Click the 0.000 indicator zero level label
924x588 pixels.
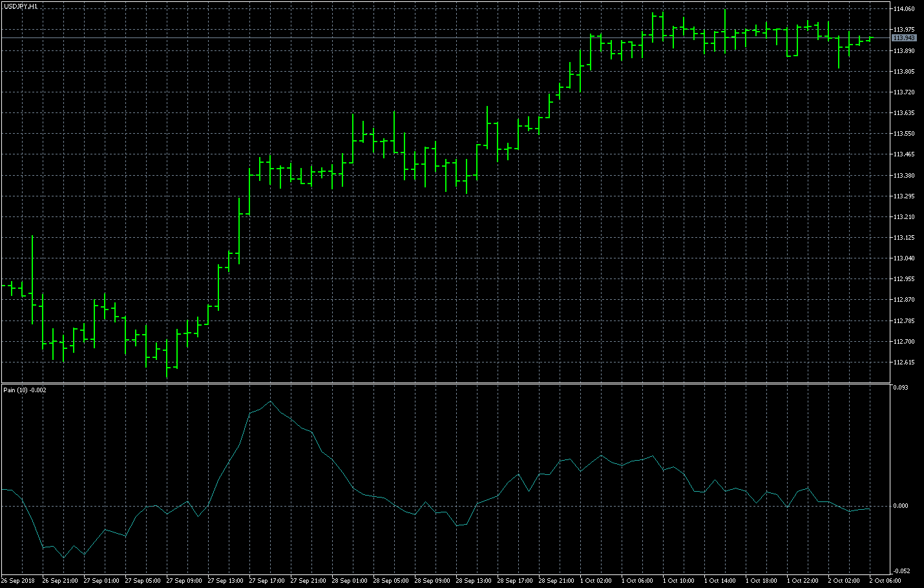pyautogui.click(x=901, y=506)
